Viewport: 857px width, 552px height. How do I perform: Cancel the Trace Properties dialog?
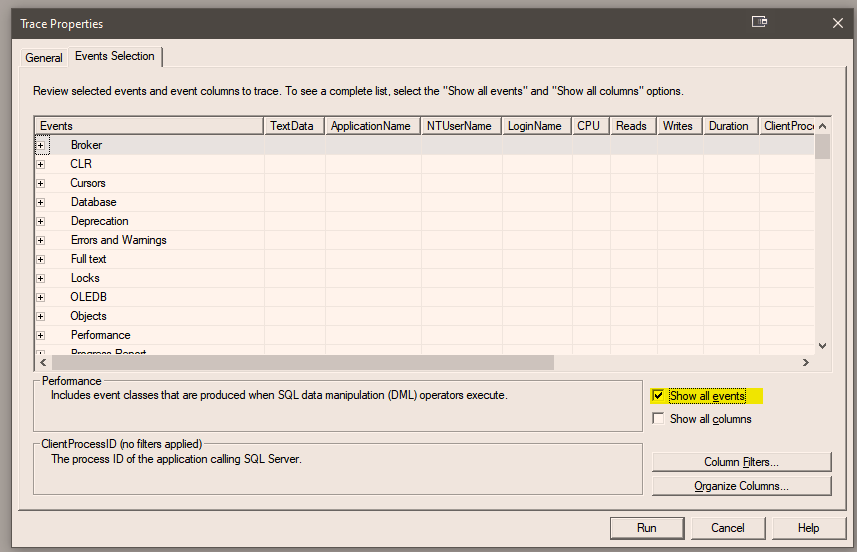[x=727, y=528]
